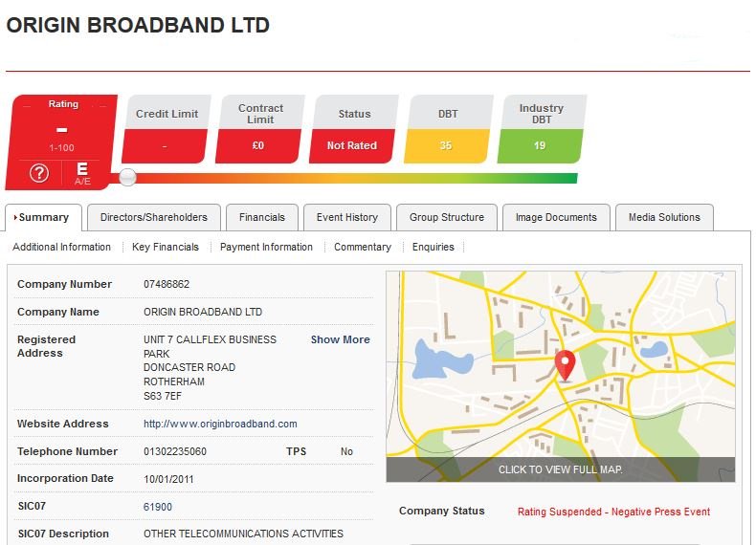Open the Payment Information sub-section
756x545 pixels.
click(x=266, y=247)
